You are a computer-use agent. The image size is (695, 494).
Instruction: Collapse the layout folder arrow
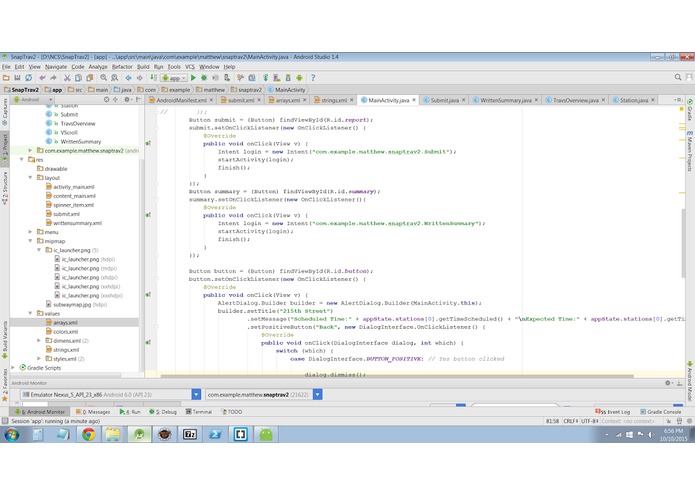pos(30,178)
